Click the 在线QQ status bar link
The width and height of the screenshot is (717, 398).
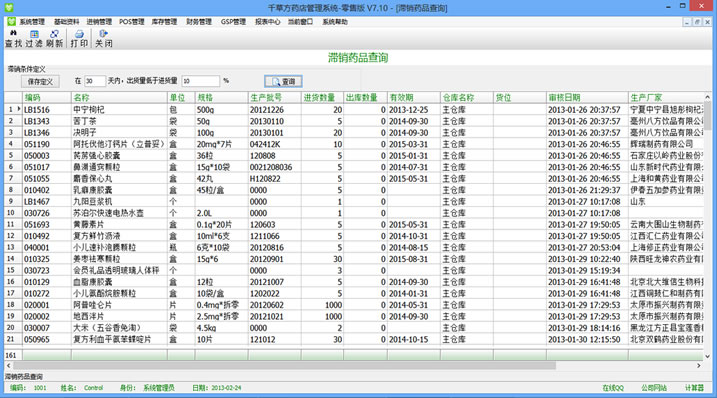(613, 388)
